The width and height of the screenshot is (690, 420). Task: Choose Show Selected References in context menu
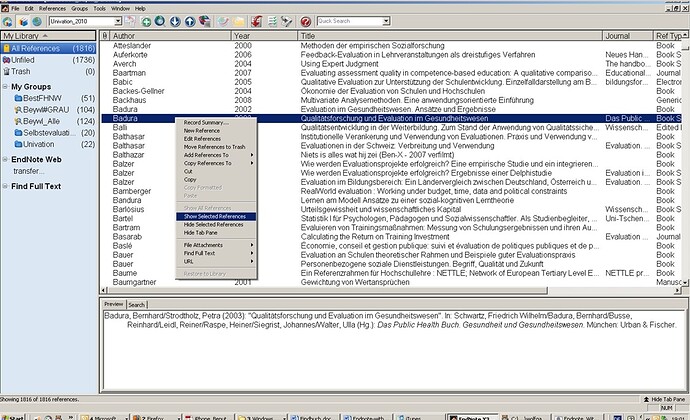coord(217,217)
